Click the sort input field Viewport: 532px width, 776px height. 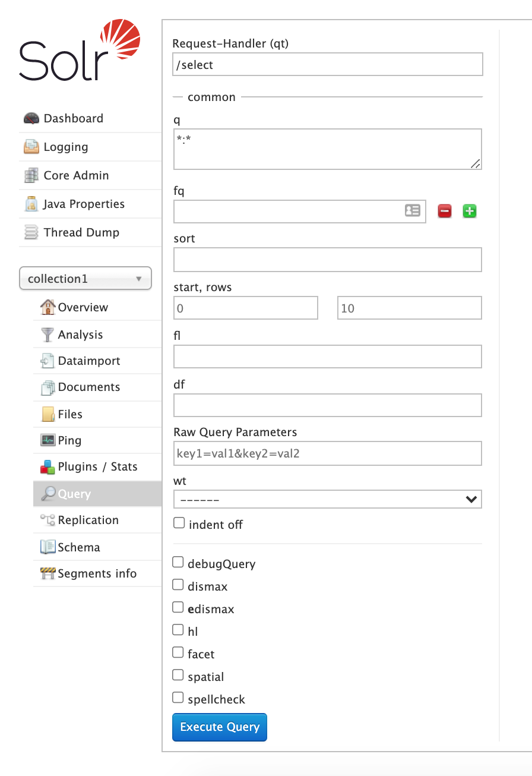point(328,260)
